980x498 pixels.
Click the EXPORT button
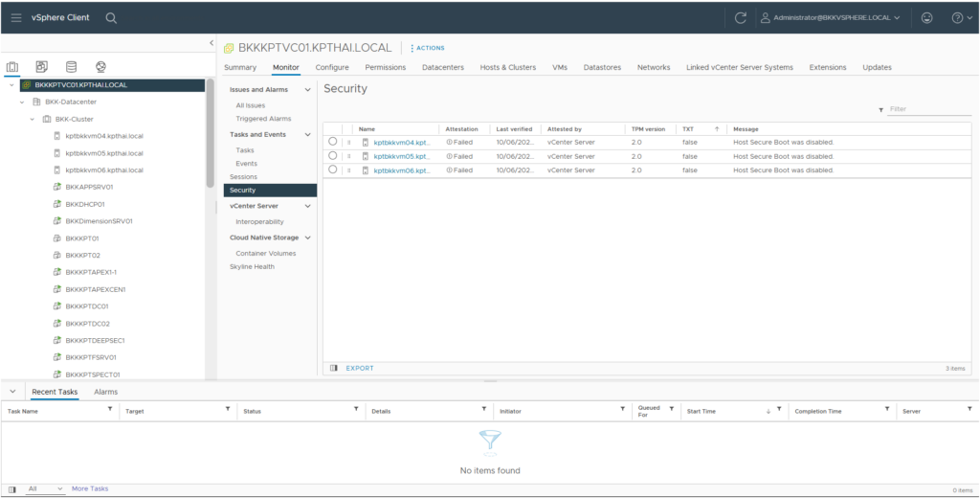pos(359,368)
